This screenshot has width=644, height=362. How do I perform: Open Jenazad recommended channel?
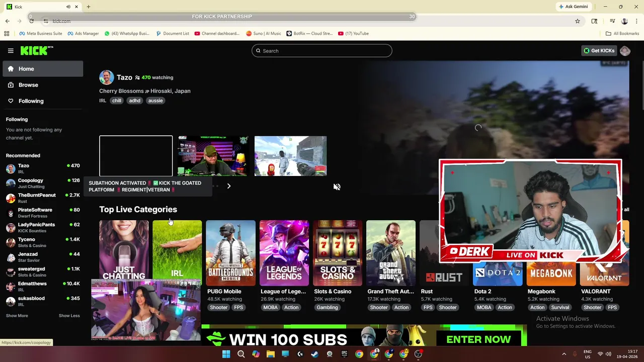[43, 257]
